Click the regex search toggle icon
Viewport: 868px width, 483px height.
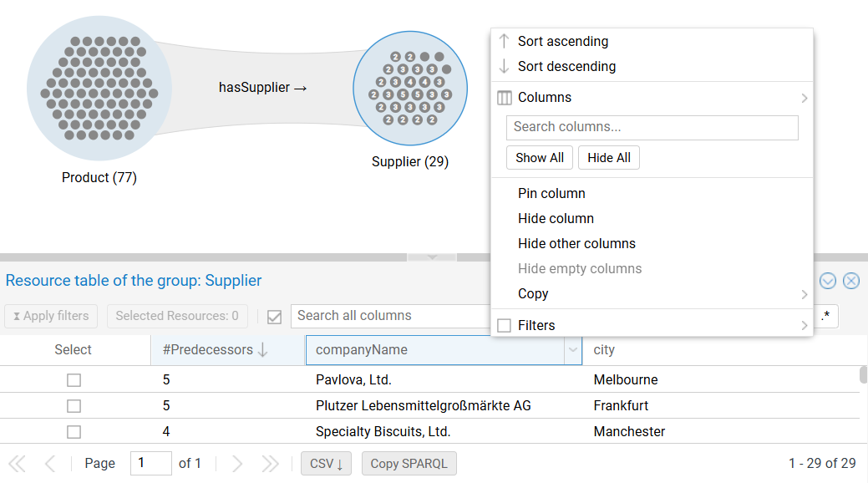[827, 316]
